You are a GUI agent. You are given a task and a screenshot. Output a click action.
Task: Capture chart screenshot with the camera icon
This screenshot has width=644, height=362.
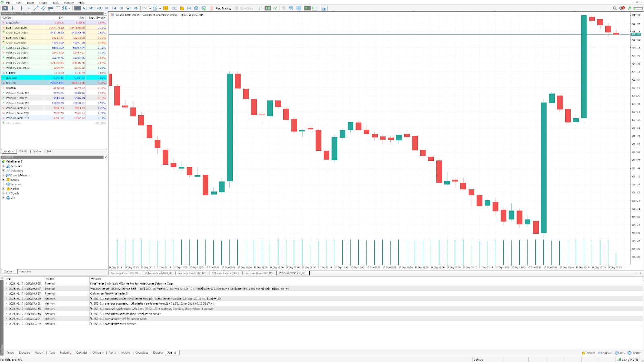pyautogui.click(x=324, y=8)
